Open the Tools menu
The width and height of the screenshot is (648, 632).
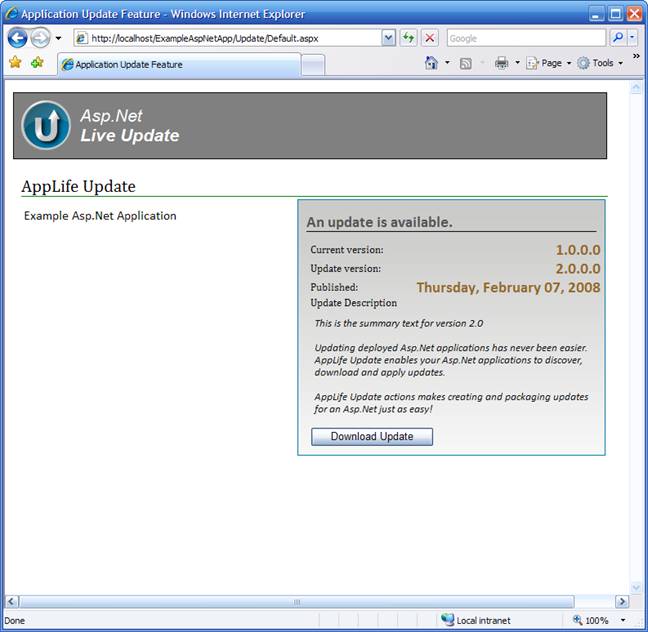tap(600, 63)
